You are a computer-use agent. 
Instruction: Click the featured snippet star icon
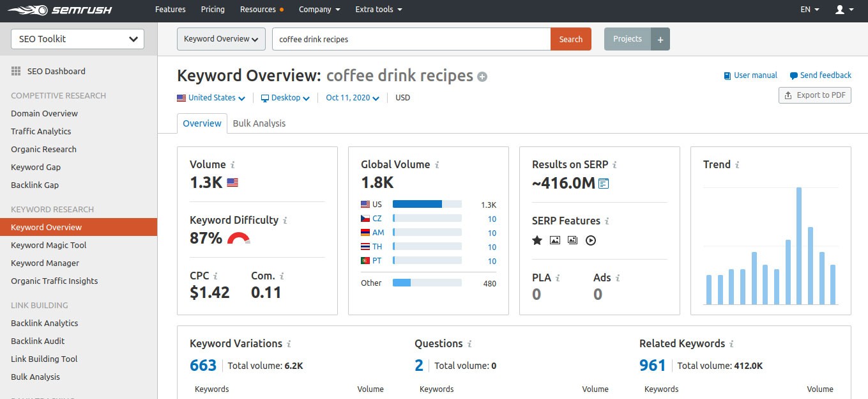coord(537,240)
